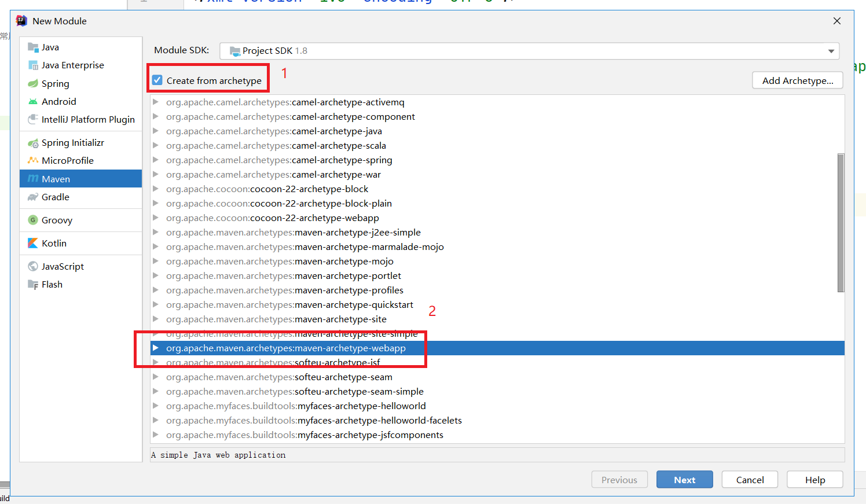Screen dimensions: 866x504
Task: Select the camel-archetype-war archetype
Action: (x=497, y=174)
